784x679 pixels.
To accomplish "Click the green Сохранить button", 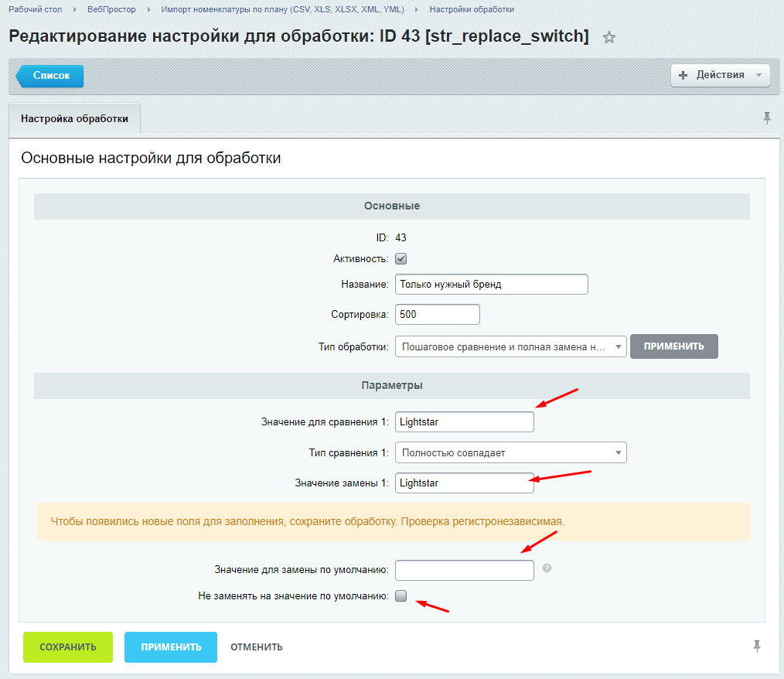I will tap(68, 647).
